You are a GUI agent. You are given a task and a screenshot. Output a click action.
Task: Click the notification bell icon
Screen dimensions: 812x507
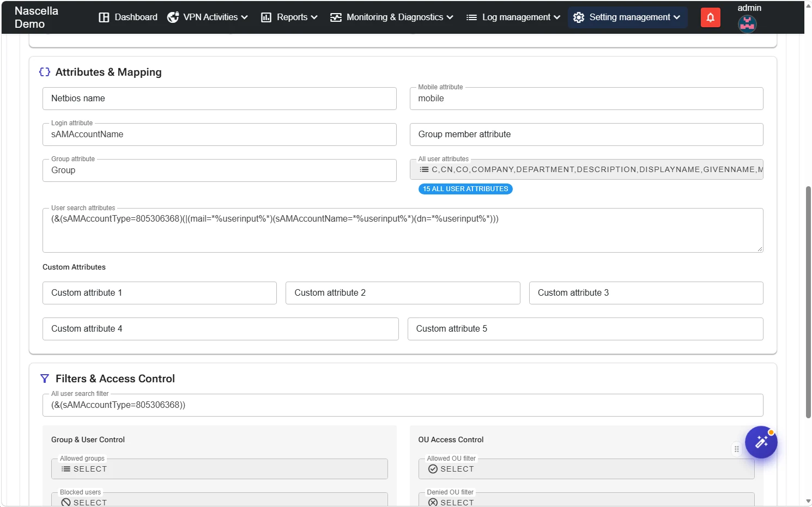pos(711,17)
